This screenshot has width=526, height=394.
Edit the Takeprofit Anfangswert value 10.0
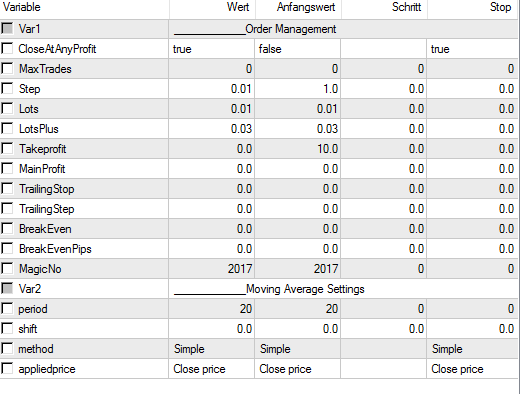click(298, 149)
